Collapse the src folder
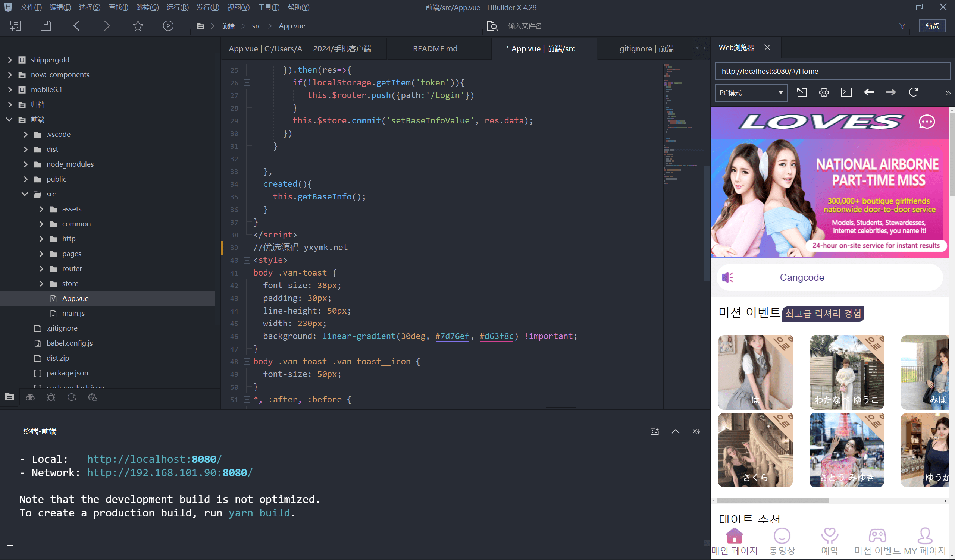 [25, 194]
